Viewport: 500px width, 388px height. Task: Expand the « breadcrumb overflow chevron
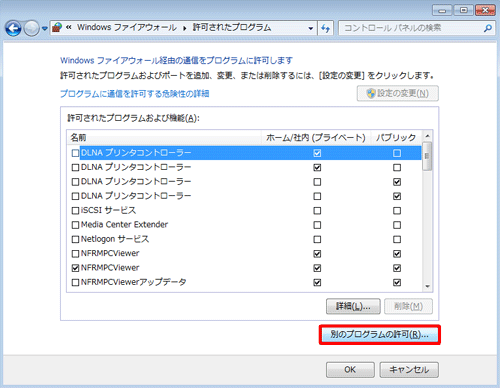[69, 28]
